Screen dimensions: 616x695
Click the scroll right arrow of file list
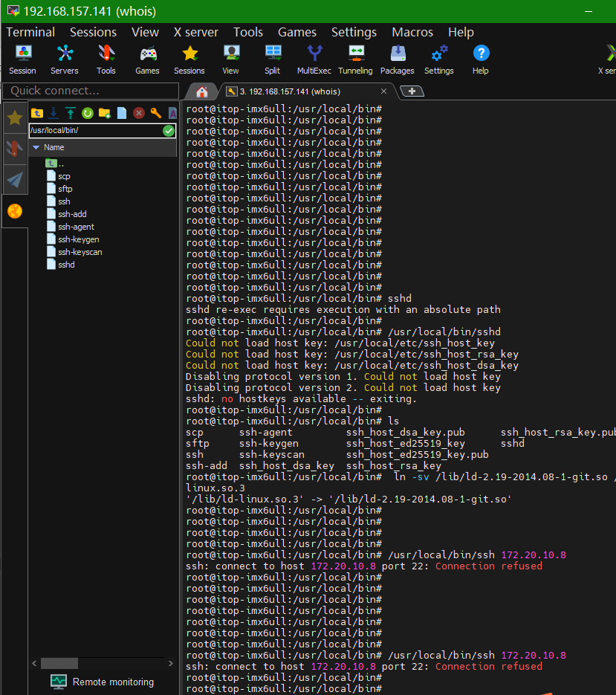click(x=171, y=663)
